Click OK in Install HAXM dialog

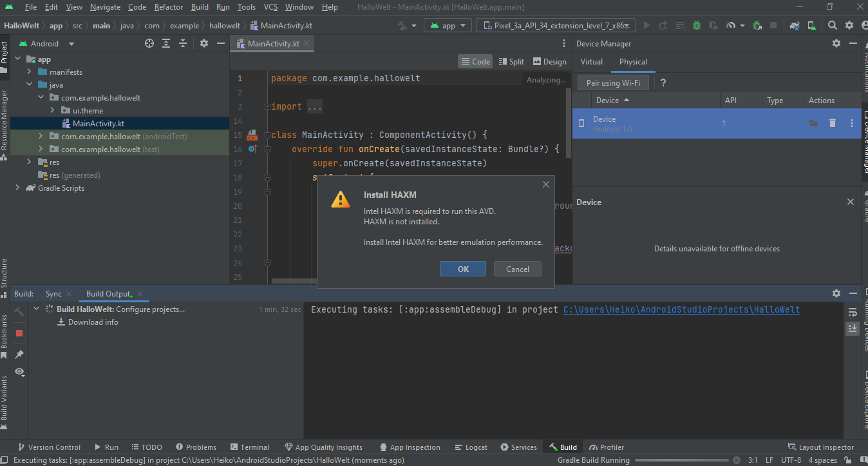click(x=463, y=269)
